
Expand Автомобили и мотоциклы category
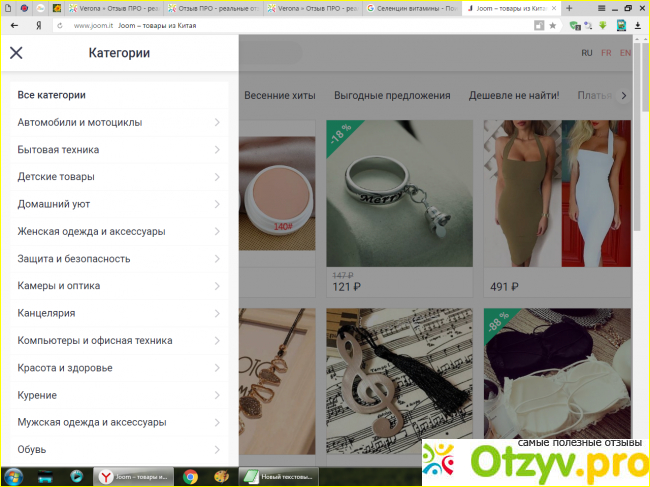[119, 122]
